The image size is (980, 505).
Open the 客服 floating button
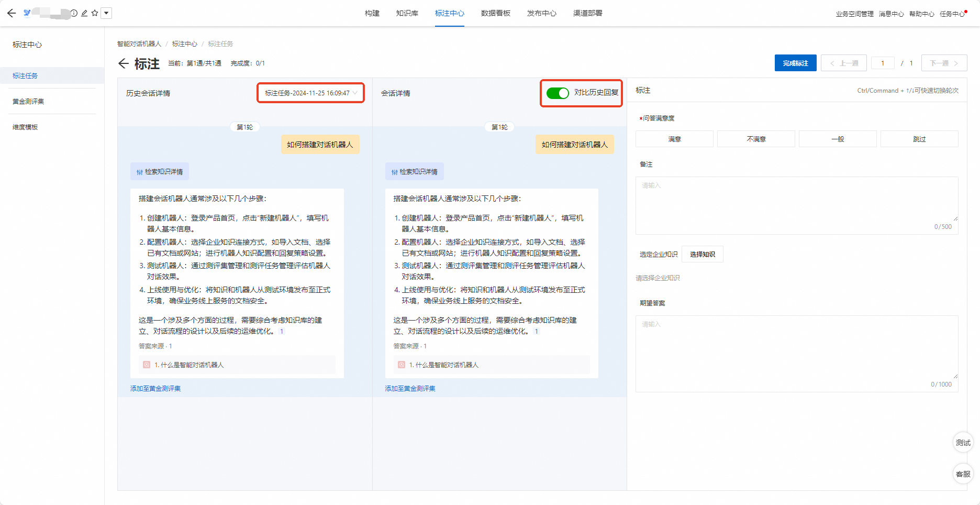(x=963, y=474)
